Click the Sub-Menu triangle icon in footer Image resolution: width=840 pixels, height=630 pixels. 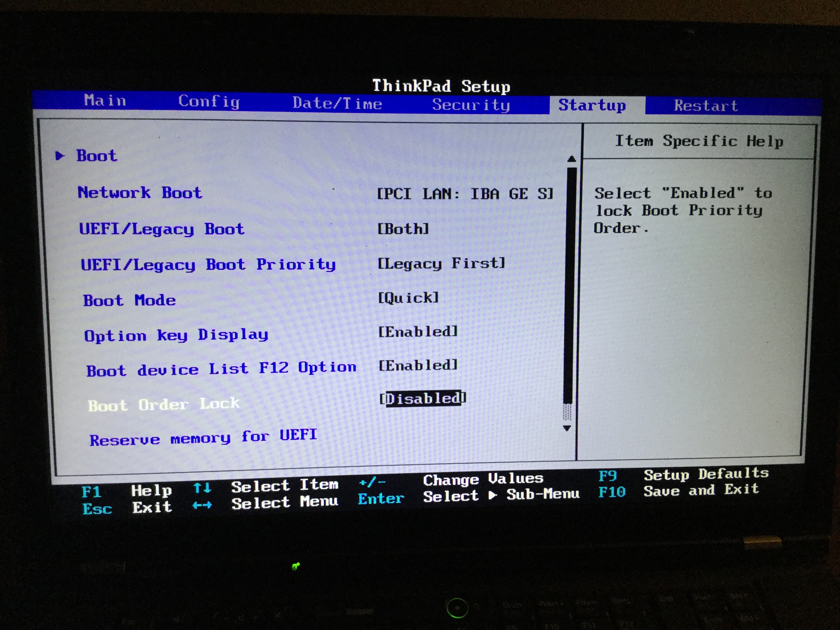(493, 495)
